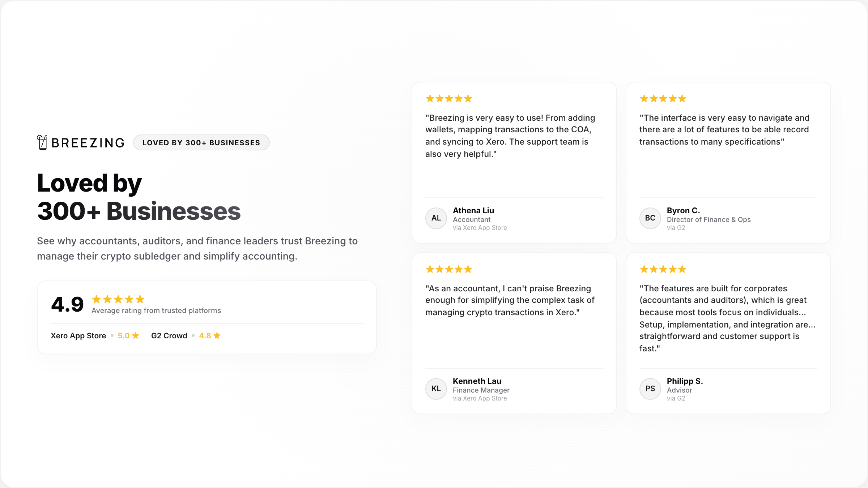The width and height of the screenshot is (868, 488).
Task: Click the AL avatar for Athena Liu
Action: coord(436,218)
